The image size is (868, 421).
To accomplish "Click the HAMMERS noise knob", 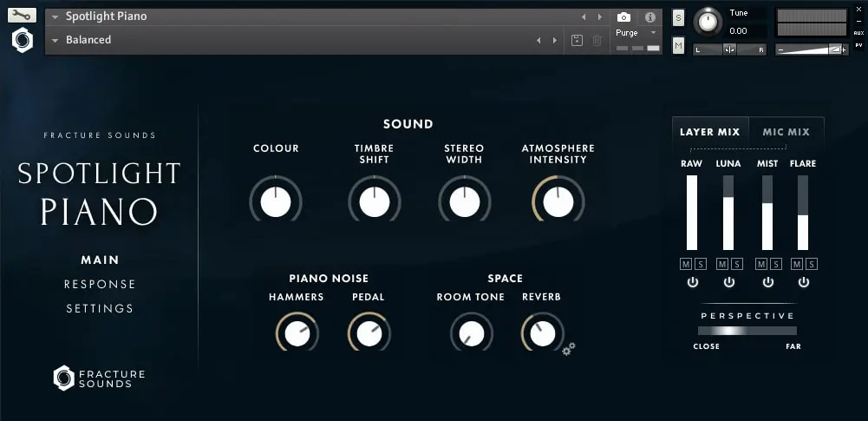I will 297,333.
